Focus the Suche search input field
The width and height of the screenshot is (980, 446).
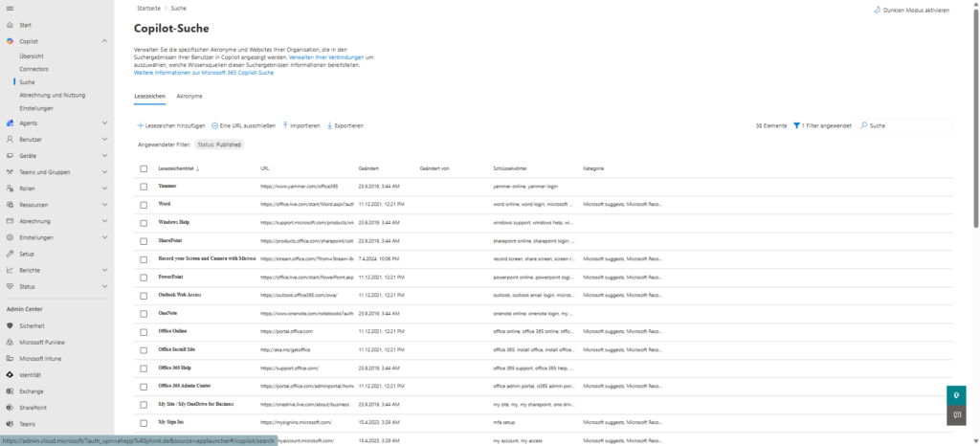click(909, 125)
